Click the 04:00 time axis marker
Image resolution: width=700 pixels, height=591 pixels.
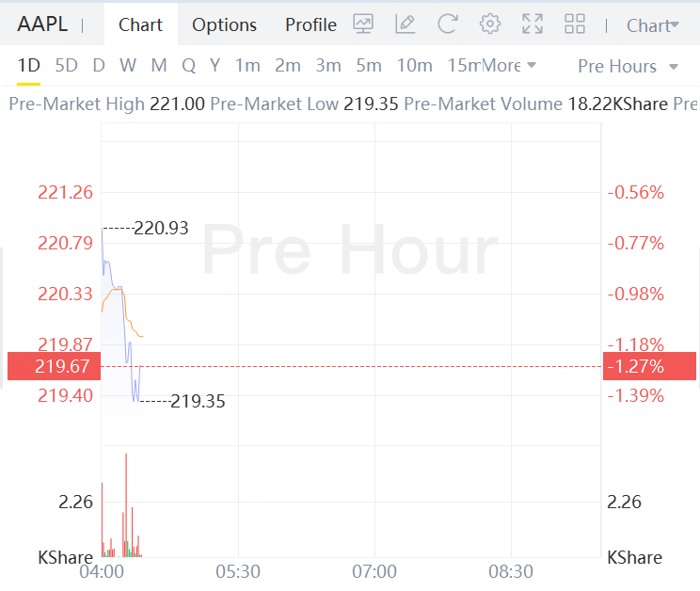click(102, 571)
